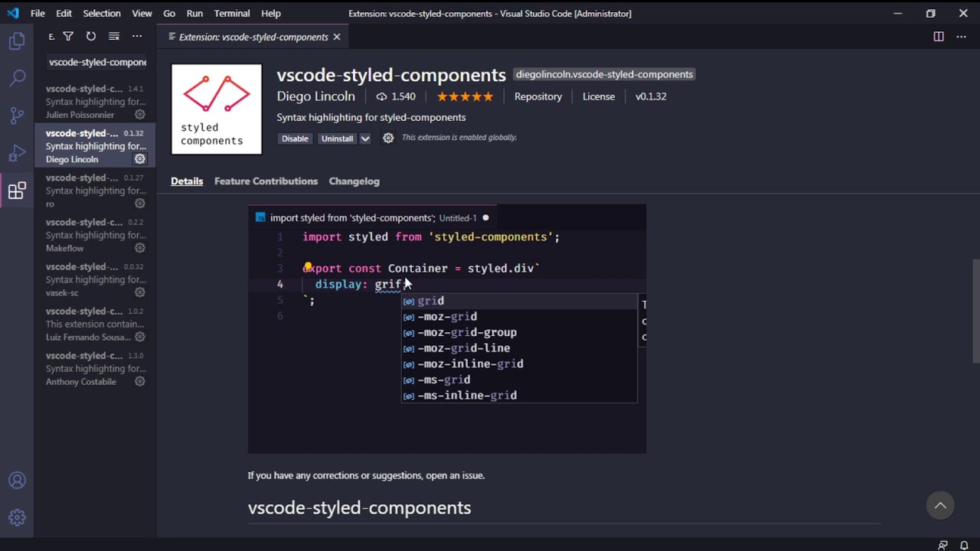Switch to Feature Contributions tab
Image resolution: width=980 pixels, height=551 pixels.
point(266,181)
